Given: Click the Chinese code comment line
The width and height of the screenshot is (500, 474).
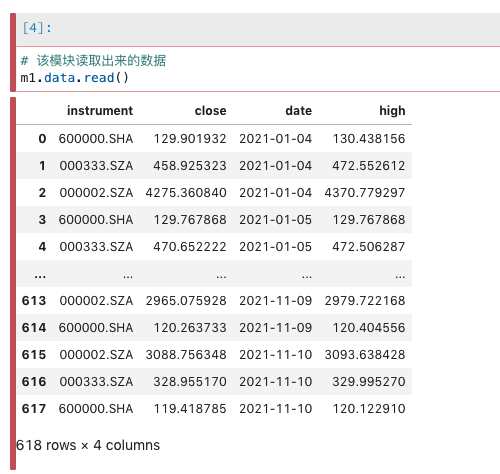Looking at the screenshot, I should 93,61.
